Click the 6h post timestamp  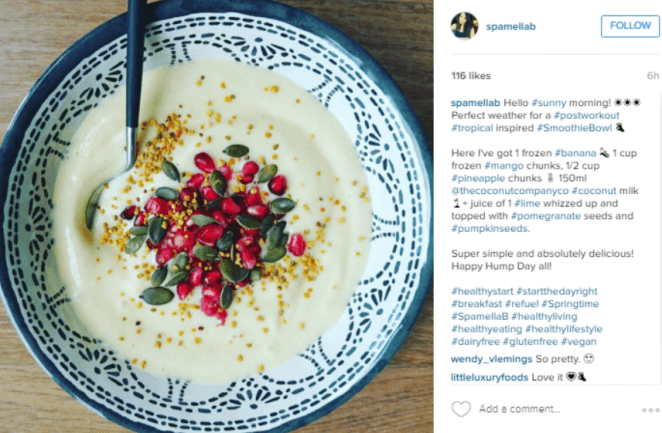click(x=653, y=76)
